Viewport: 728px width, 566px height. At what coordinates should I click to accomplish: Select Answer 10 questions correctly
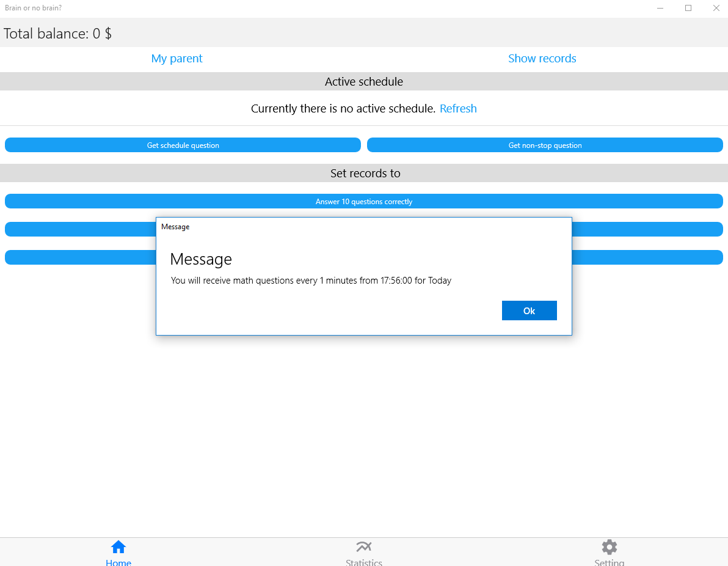[x=363, y=201]
